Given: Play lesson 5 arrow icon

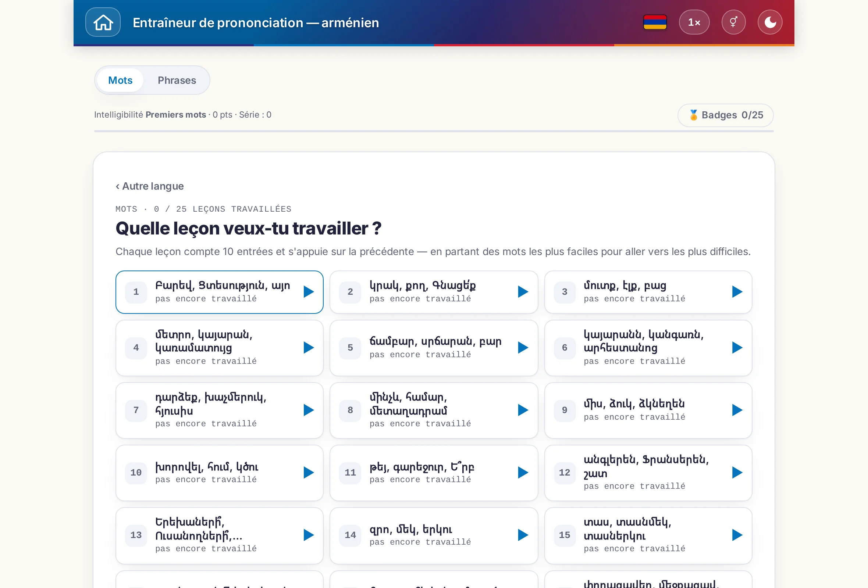Looking at the screenshot, I should 523,348.
